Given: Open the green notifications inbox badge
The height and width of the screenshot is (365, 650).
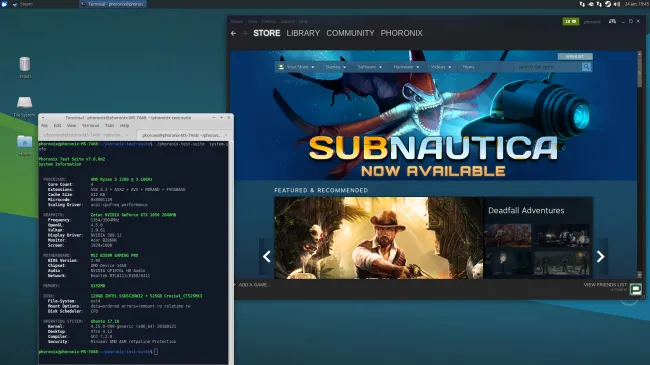Looking at the screenshot, I should (570, 21).
